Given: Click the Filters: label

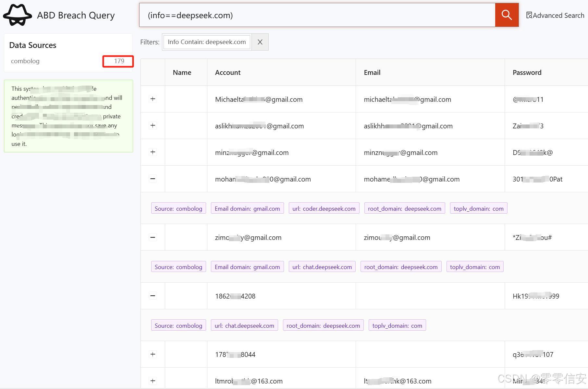Looking at the screenshot, I should (x=150, y=42).
